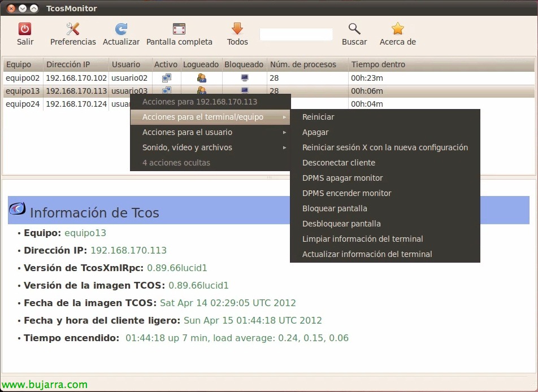538x392 pixels.
Task: Choose Apagar from the submenu
Action: [385, 132]
